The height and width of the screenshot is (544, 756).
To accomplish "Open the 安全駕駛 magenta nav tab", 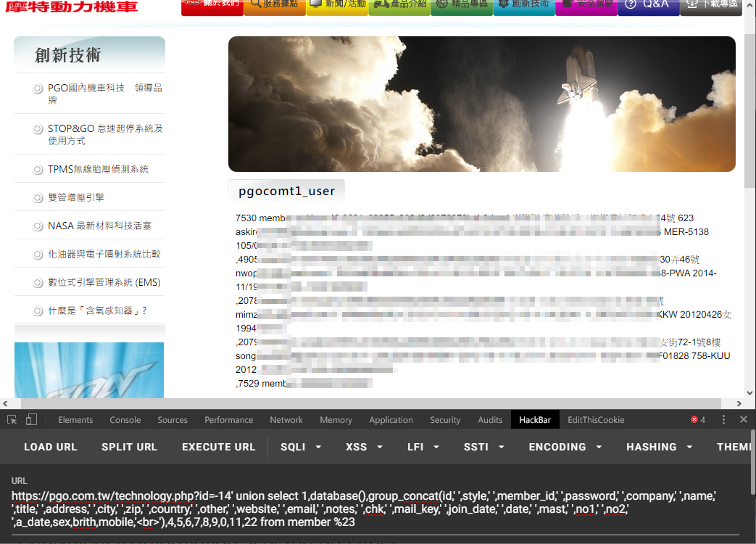I will coord(586,7).
